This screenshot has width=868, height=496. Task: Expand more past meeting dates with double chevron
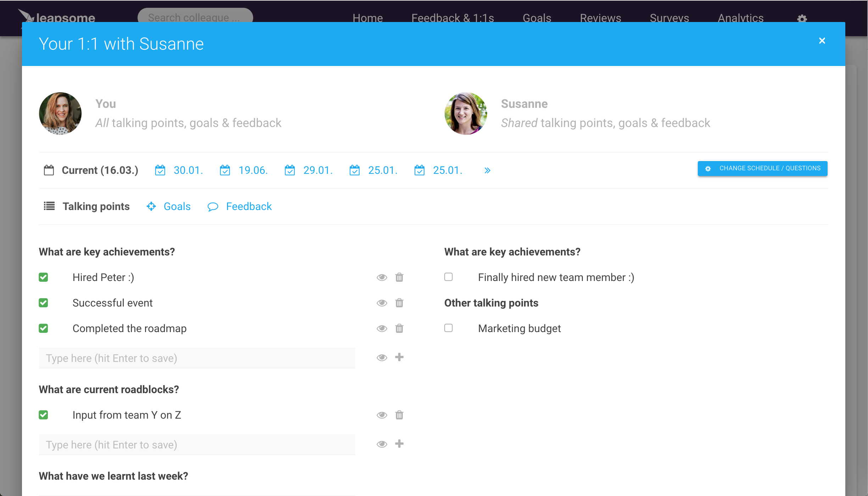(x=488, y=171)
